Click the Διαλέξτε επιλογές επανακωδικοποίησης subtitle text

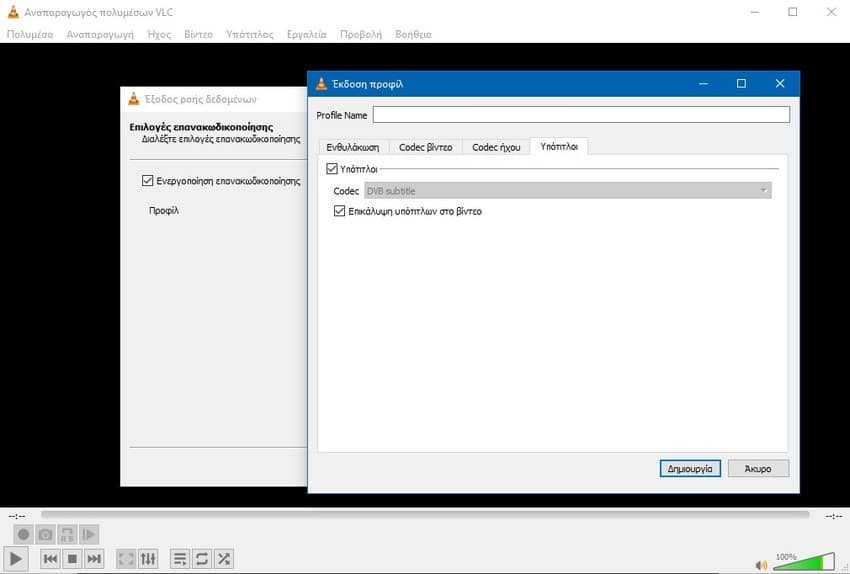pyautogui.click(x=221, y=139)
